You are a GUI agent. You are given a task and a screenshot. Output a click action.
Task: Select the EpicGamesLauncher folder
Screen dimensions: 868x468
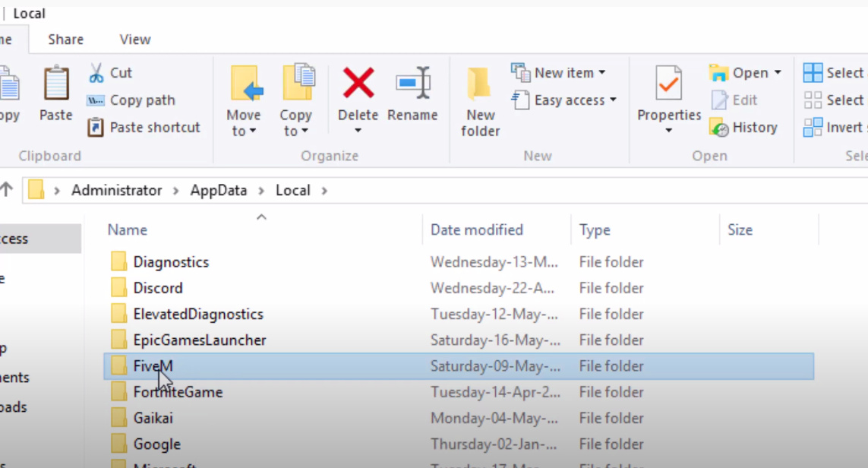[x=200, y=340]
